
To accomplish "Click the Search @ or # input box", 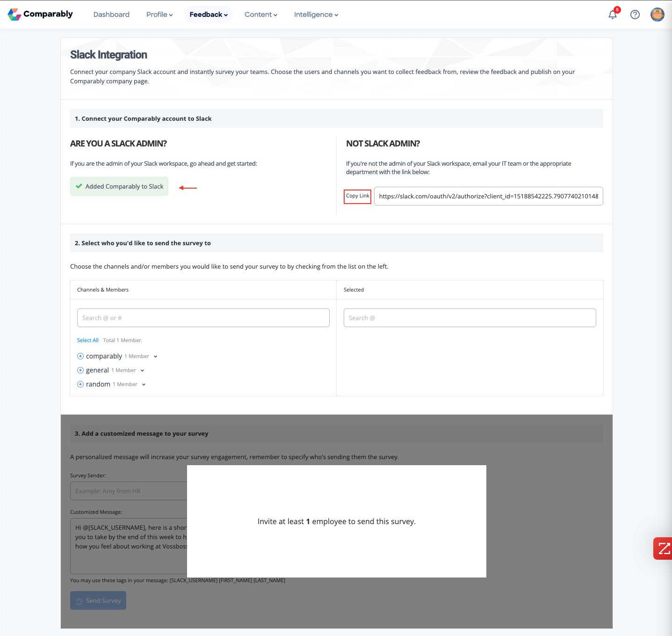I will point(203,318).
